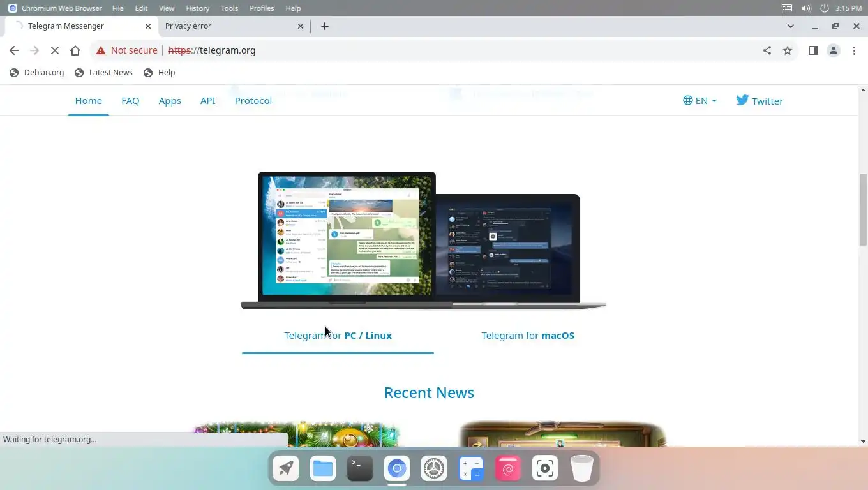868x490 pixels.
Task: Open a new tab
Action: tap(325, 26)
